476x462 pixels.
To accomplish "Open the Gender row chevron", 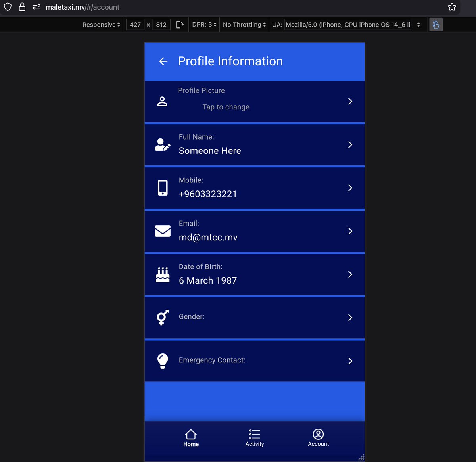I will (350, 318).
